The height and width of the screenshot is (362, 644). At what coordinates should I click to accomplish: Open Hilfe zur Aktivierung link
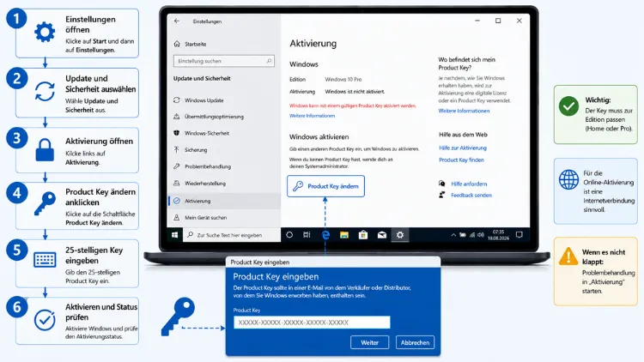click(x=463, y=148)
